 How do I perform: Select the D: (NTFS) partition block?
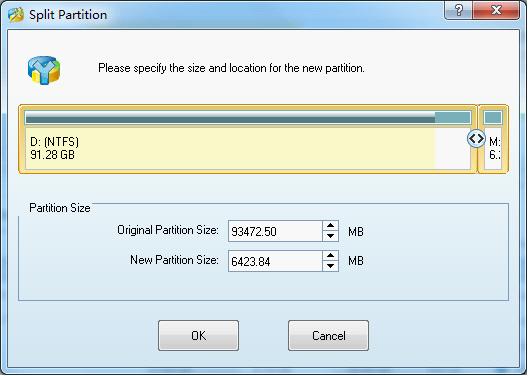tap(248, 139)
